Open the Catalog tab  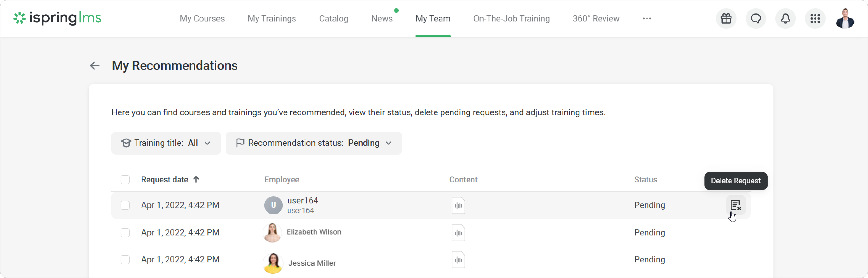[334, 19]
